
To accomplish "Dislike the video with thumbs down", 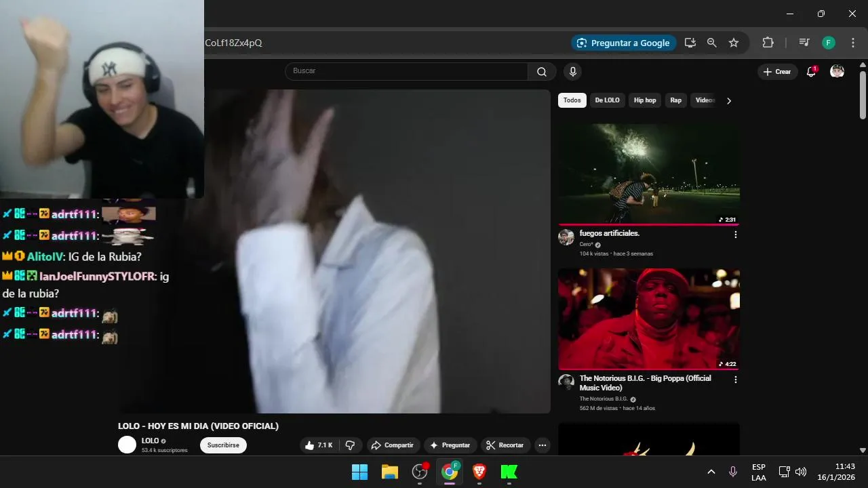I will coord(350,445).
